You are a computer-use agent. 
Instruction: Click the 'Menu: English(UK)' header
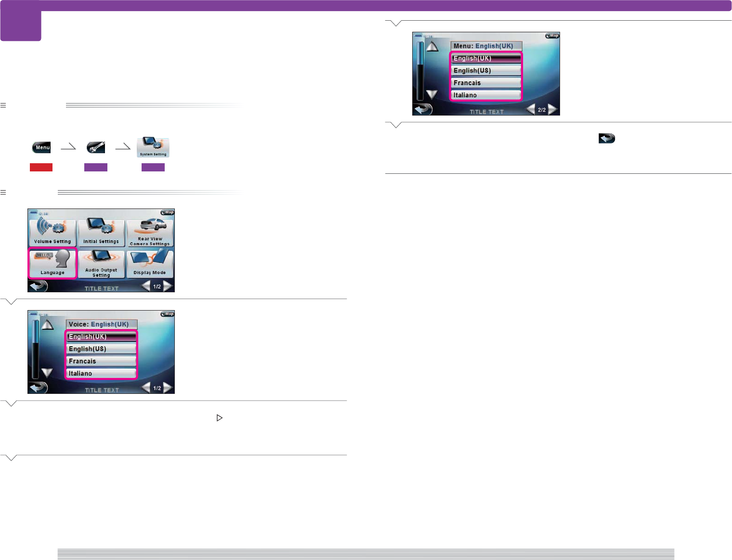click(x=486, y=46)
